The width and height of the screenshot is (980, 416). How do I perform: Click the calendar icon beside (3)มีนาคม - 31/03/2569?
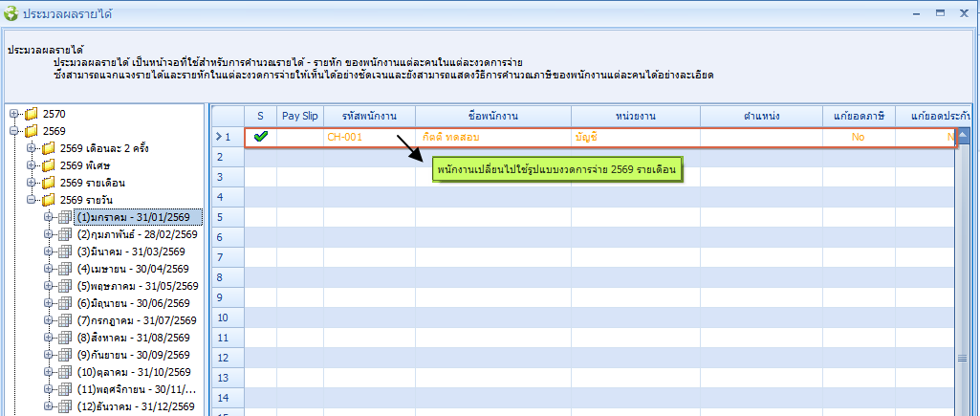(65, 252)
